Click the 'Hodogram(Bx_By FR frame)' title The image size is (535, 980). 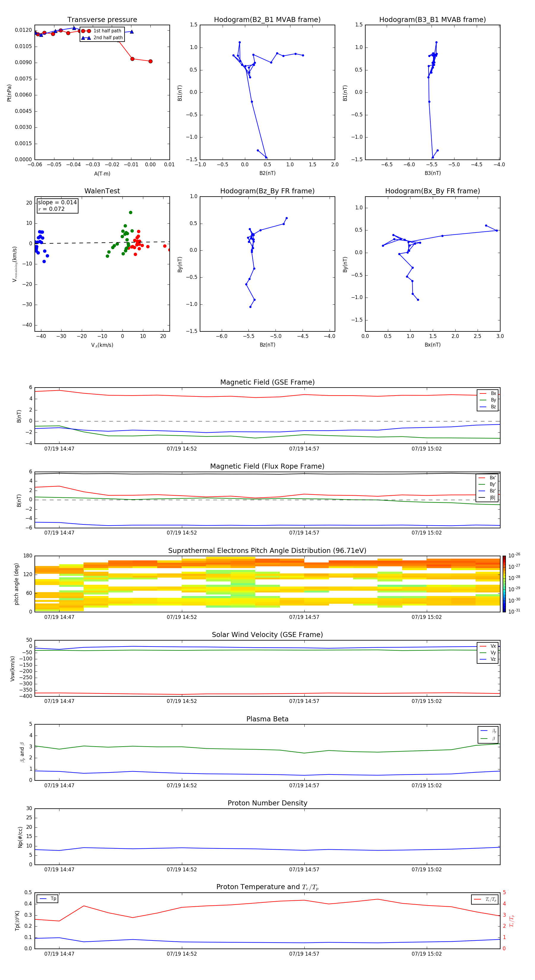432,191
